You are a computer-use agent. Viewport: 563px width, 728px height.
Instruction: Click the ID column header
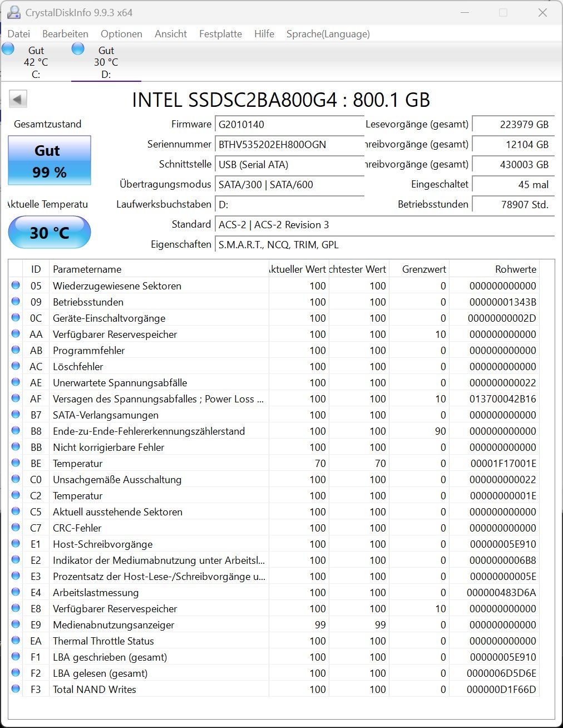click(36, 269)
